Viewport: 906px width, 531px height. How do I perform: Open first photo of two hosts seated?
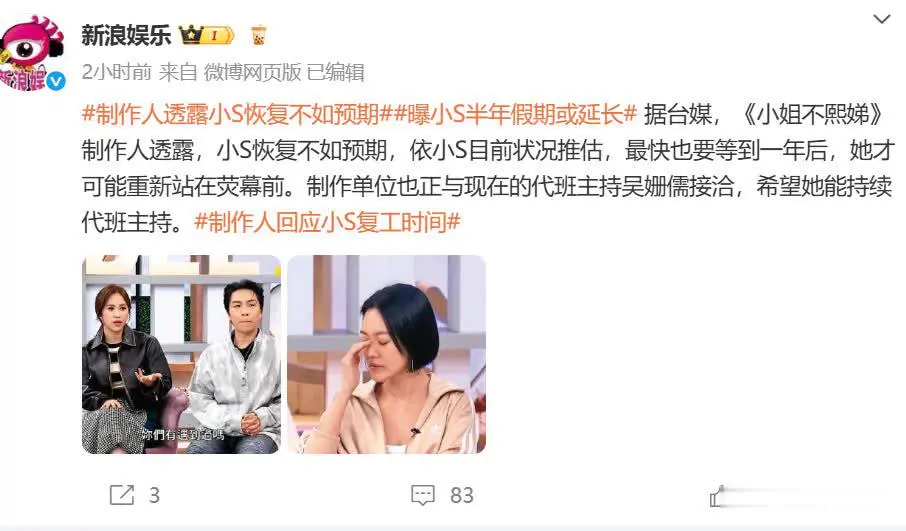click(x=181, y=354)
